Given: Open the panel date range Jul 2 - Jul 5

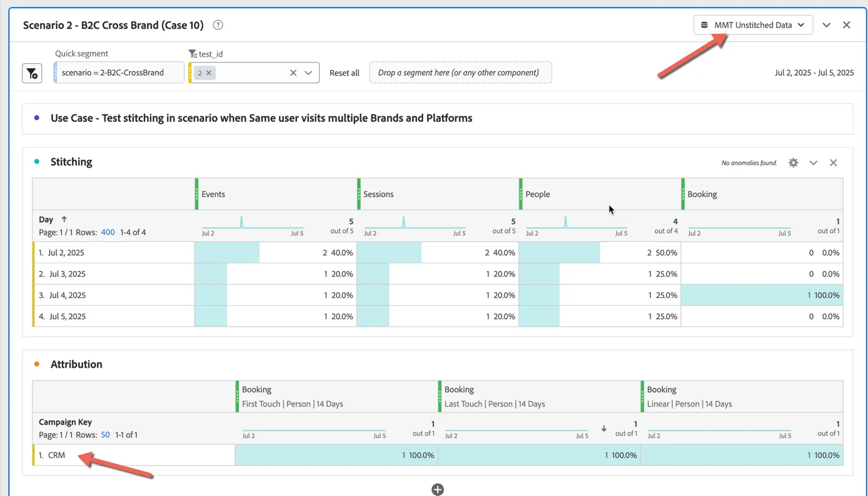Looking at the screenshot, I should 814,73.
